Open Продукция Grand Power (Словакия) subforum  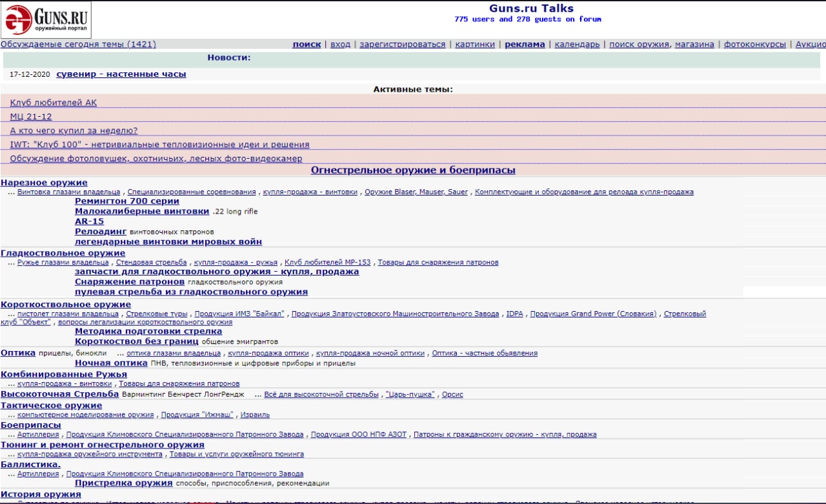594,314
